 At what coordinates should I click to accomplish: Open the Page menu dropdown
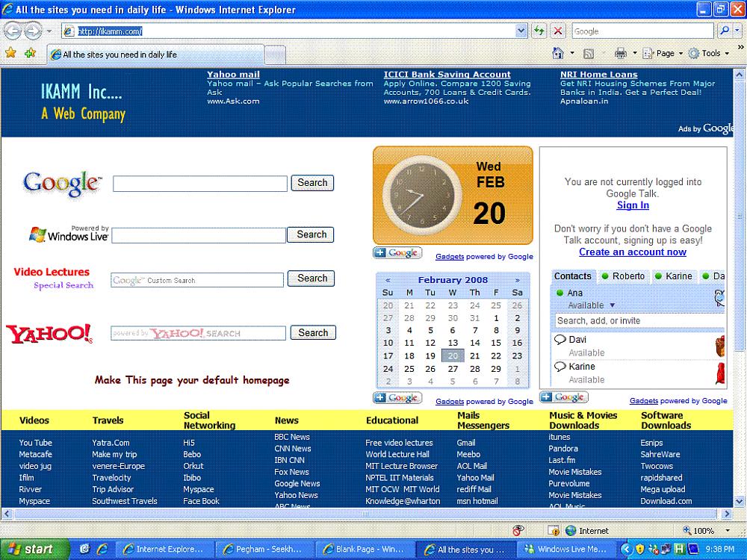click(663, 53)
